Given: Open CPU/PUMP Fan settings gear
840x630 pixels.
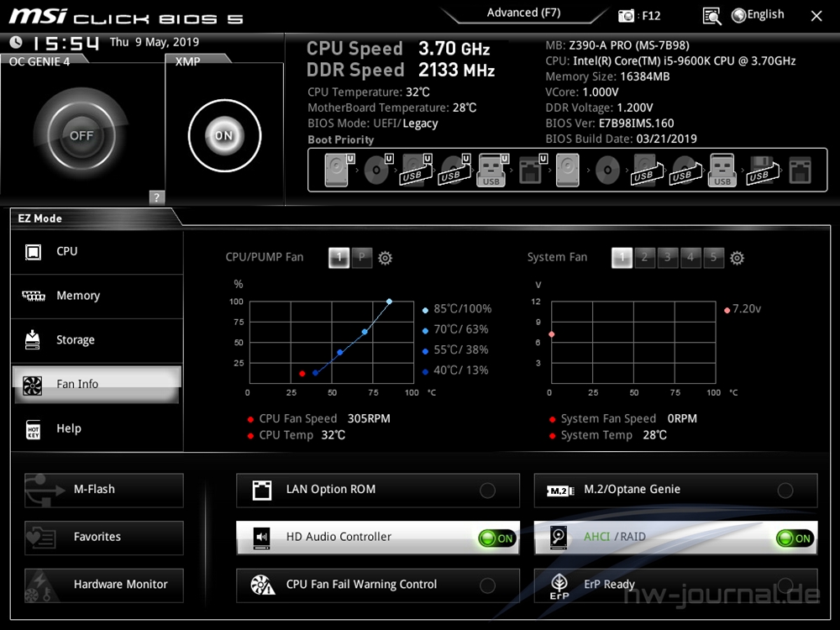Looking at the screenshot, I should click(x=386, y=258).
